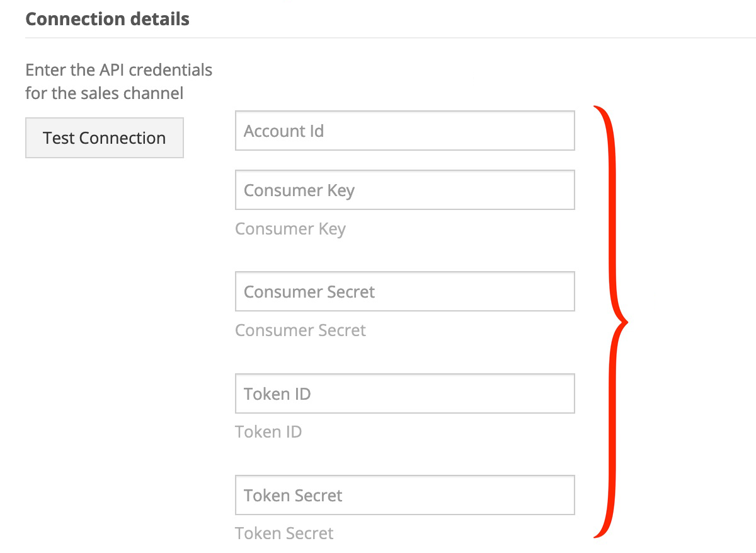
Task: Click the word "Test" on the connection button
Action: tap(59, 137)
